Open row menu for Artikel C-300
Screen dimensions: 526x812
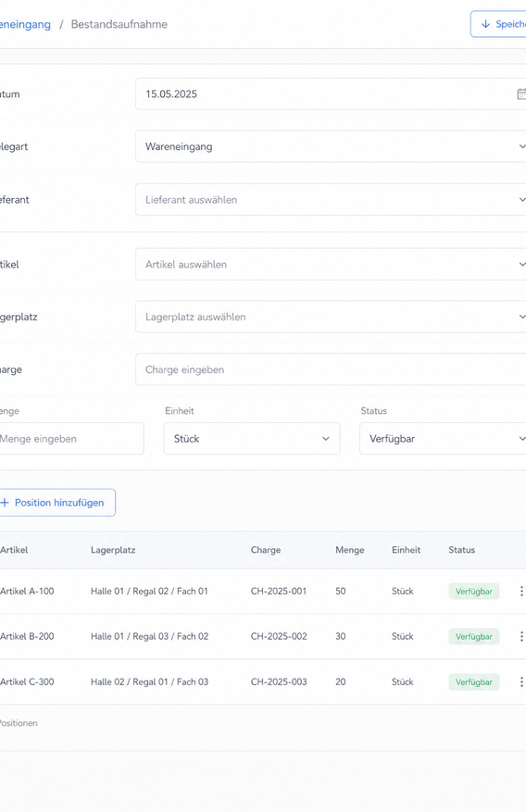click(520, 681)
